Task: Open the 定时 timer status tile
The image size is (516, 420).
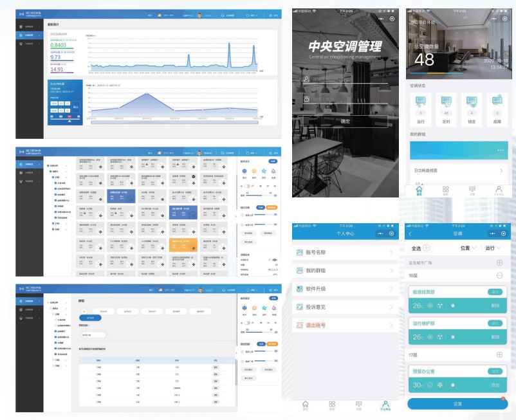Action: pyautogui.click(x=446, y=109)
